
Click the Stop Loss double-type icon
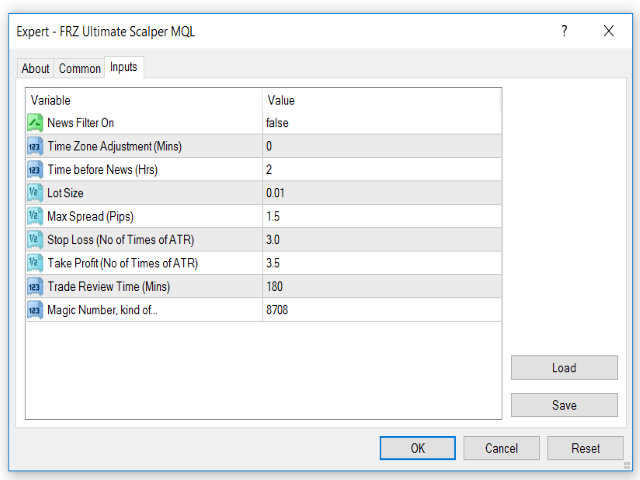coord(35,240)
